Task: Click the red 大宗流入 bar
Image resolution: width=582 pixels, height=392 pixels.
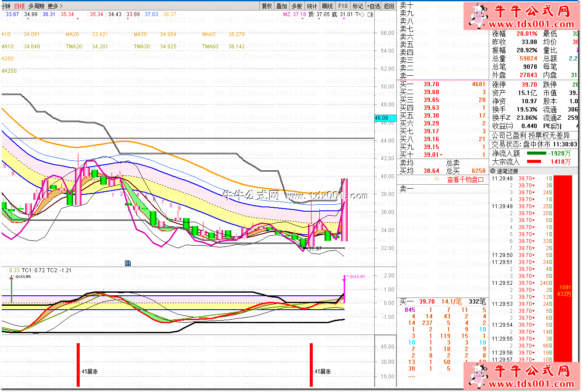Action: [x=534, y=162]
